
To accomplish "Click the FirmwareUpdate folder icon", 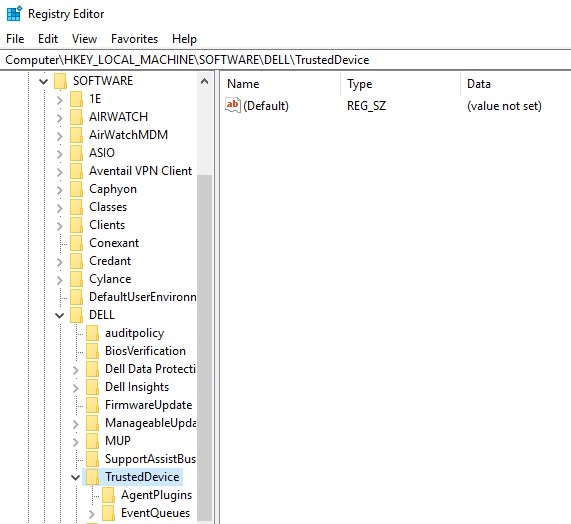I will (x=92, y=405).
